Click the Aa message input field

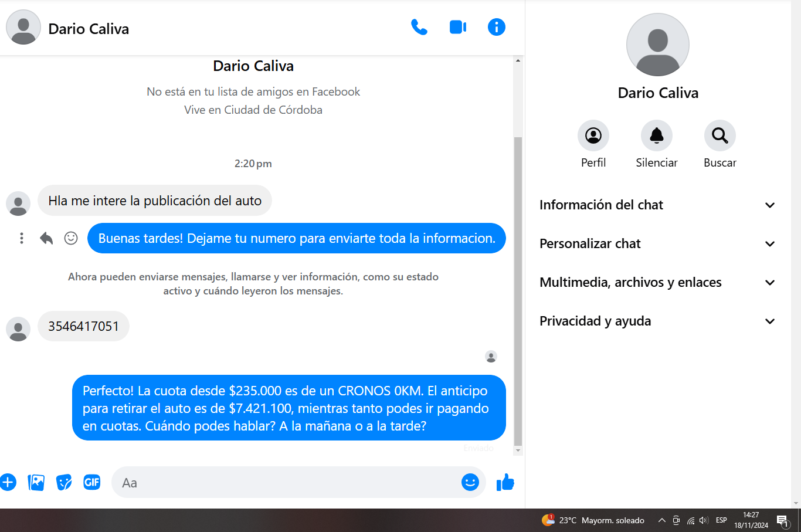pyautogui.click(x=287, y=483)
